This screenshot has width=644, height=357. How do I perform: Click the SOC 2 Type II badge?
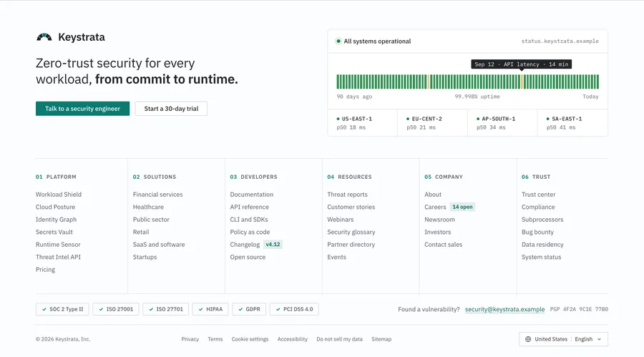[x=62, y=309]
